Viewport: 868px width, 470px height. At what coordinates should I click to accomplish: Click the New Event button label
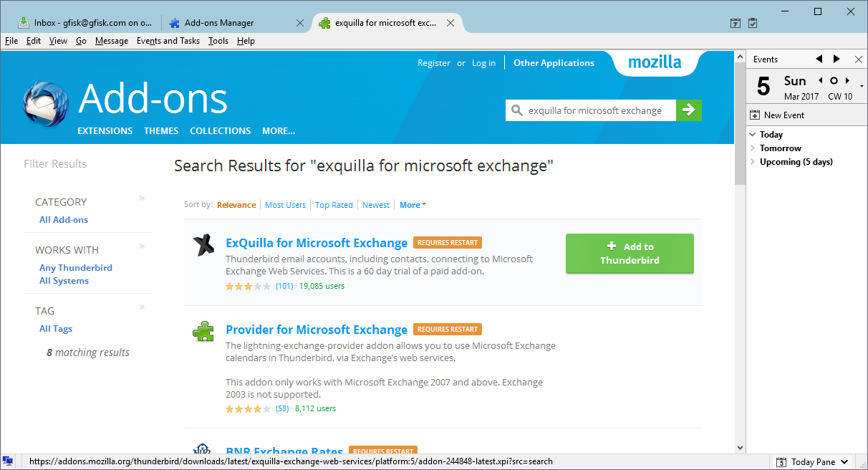[784, 115]
